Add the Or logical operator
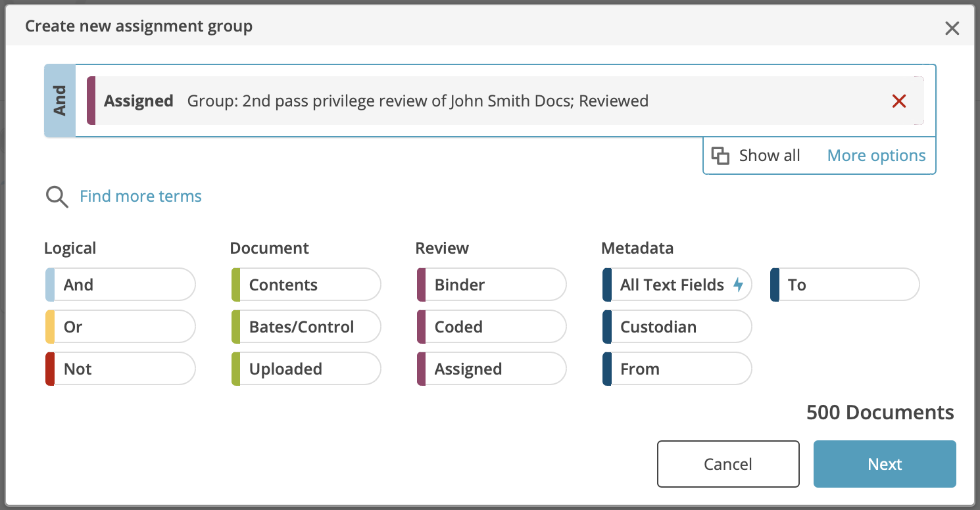980x510 pixels. [x=120, y=326]
